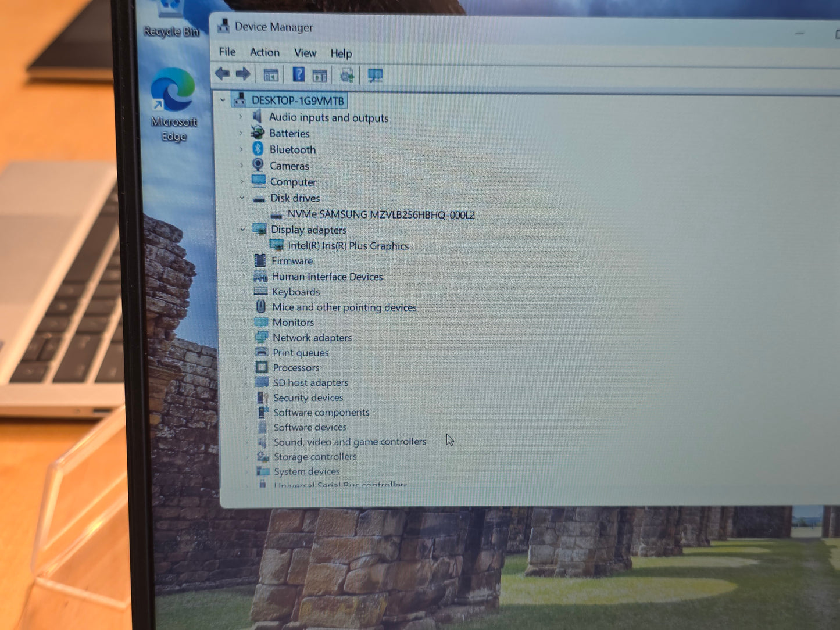Click the Device Manager title bar icon
Screen dimensions: 840x630
pyautogui.click(x=223, y=26)
